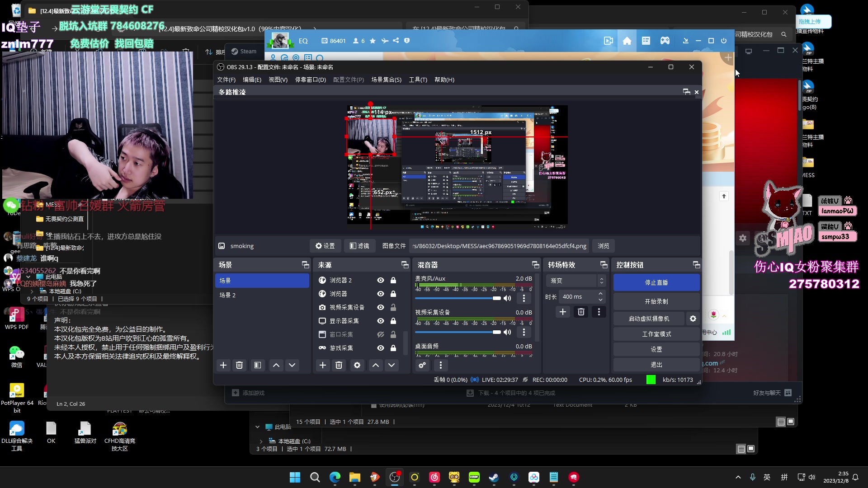The image size is (868, 488).
Task: Increase transition duration with up stepper
Action: pyautogui.click(x=601, y=294)
